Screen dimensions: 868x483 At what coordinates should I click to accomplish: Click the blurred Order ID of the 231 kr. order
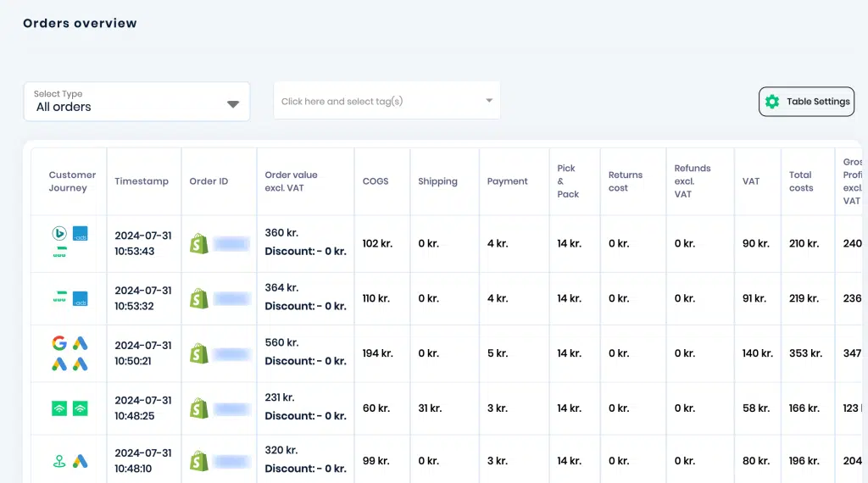pos(231,409)
